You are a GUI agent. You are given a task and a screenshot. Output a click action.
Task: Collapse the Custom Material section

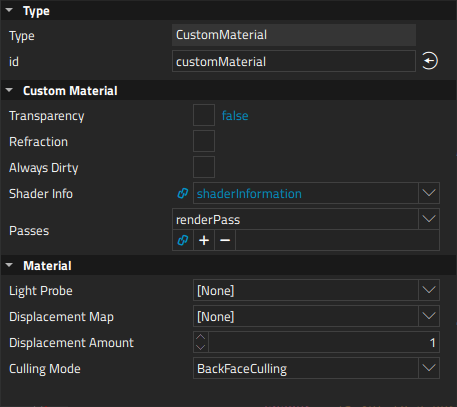click(x=9, y=90)
